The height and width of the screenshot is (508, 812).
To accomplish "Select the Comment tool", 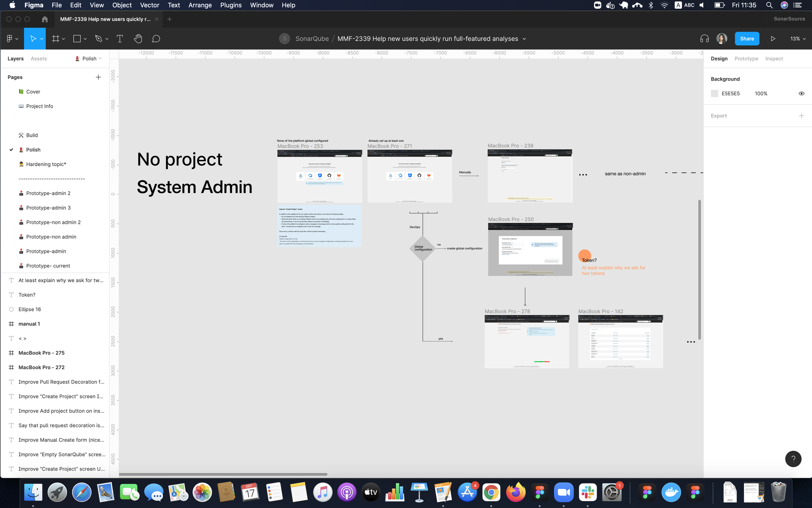I will coord(156,39).
